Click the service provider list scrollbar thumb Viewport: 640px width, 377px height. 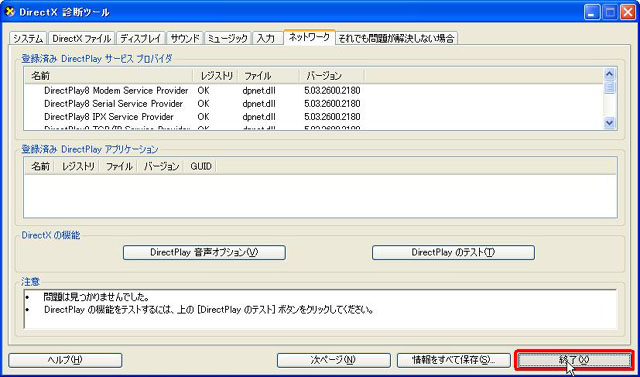610,87
